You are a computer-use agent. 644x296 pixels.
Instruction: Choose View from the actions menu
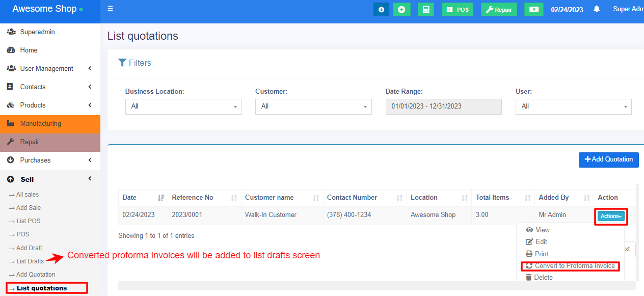tap(542, 230)
